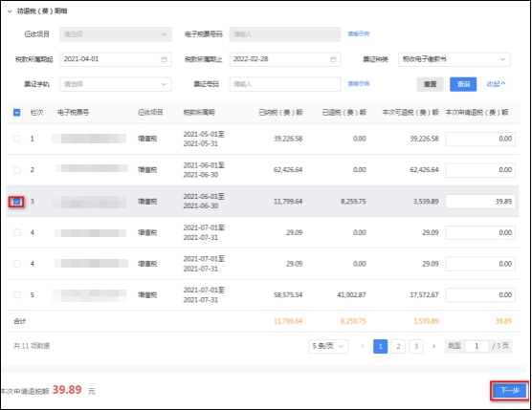Open calendar icon for tax period start date
Screen dimensions: 532x410
tap(164, 59)
